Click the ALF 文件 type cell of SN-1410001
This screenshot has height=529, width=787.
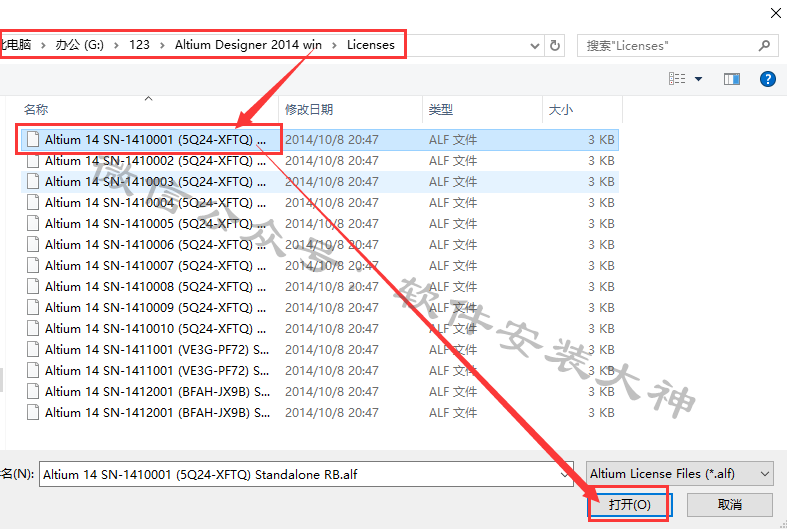(453, 140)
